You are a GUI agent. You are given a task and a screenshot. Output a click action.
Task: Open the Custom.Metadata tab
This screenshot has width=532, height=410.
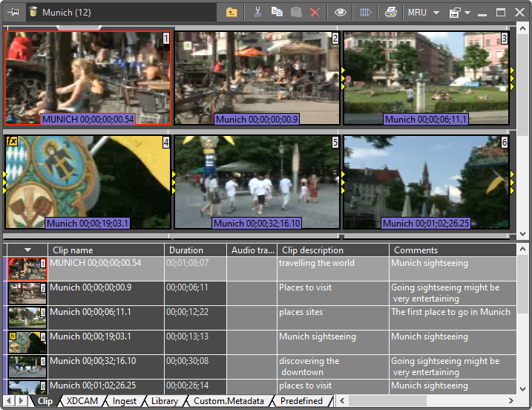point(229,401)
